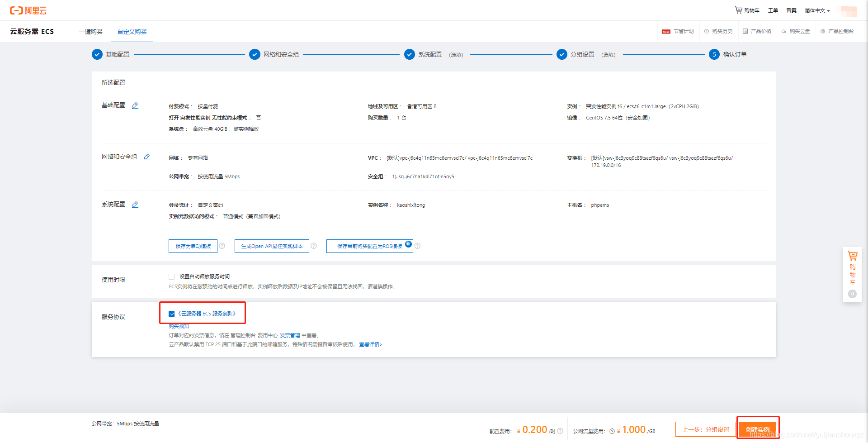868x443 pixels.
Task: Click hostname phpems value
Action: tap(600, 205)
